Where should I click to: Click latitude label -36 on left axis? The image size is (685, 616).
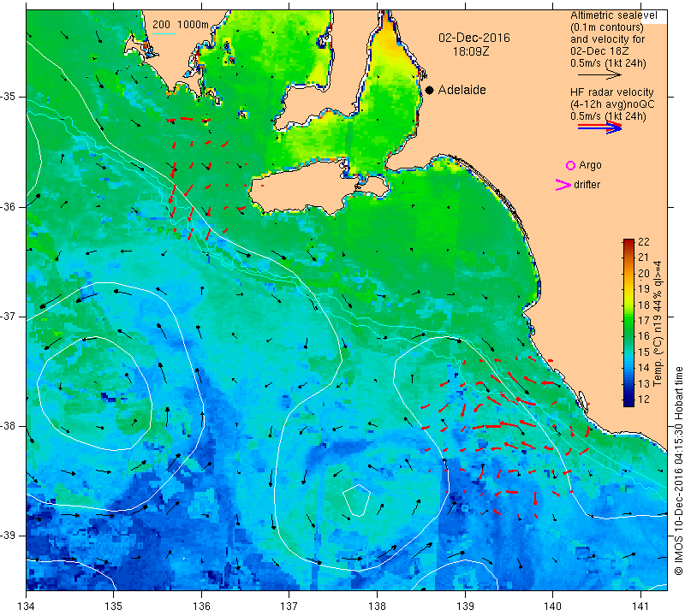click(x=9, y=206)
